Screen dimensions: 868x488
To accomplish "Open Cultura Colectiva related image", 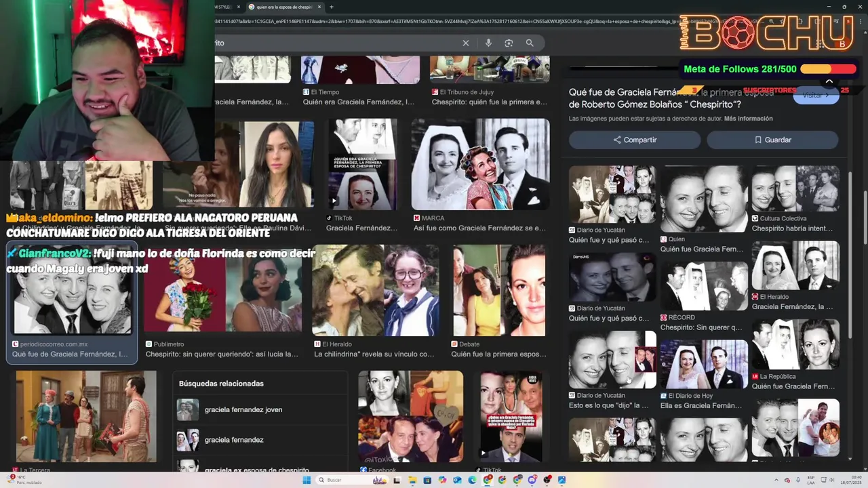I will click(795, 188).
